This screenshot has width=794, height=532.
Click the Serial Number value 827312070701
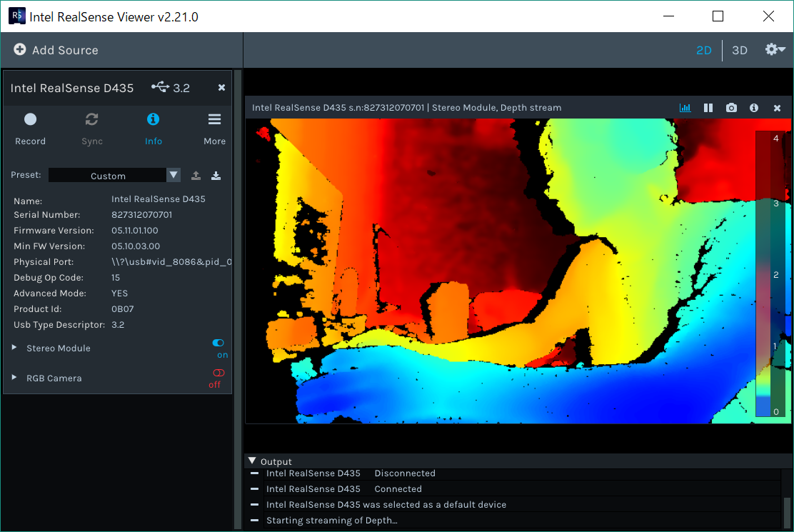(142, 215)
